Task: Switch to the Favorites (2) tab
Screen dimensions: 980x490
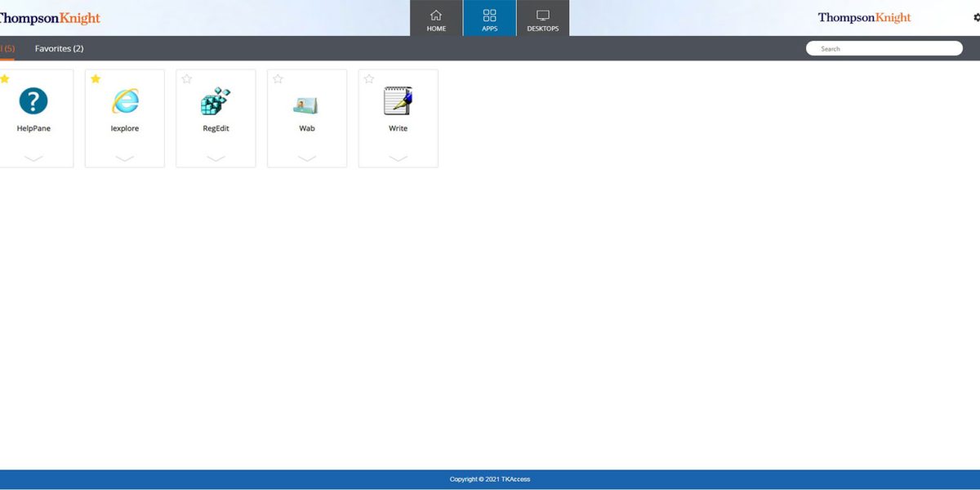Action: click(x=59, y=48)
